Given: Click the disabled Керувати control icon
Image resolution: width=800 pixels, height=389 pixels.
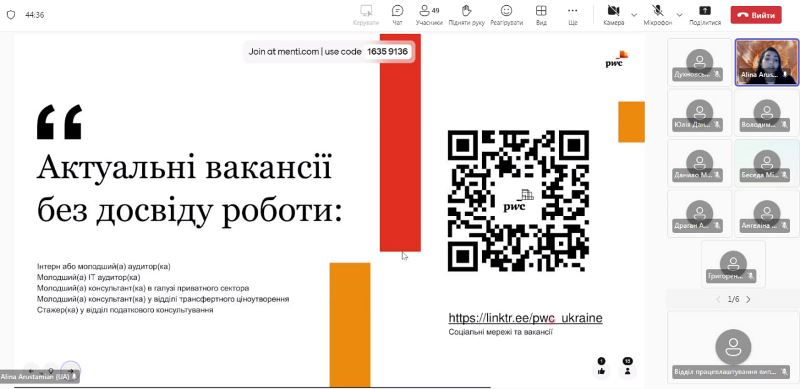Looking at the screenshot, I should 366,15.
